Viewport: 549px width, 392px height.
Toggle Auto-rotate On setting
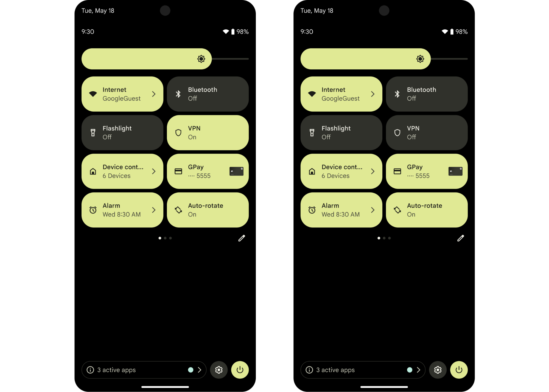pyautogui.click(x=208, y=210)
